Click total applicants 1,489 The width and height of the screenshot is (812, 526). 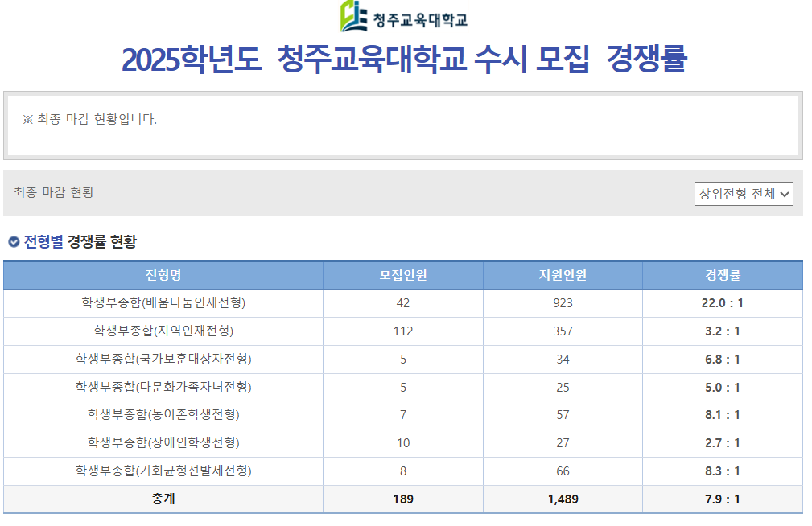[x=563, y=499]
